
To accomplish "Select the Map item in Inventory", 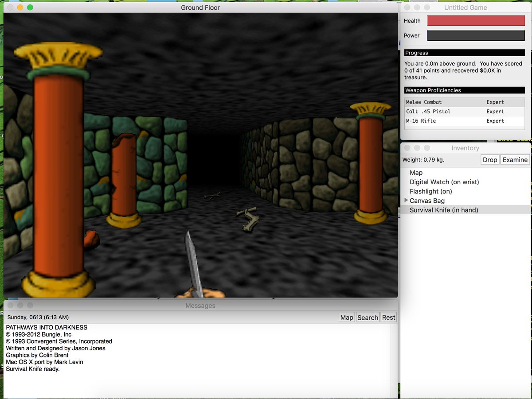I will coord(416,173).
